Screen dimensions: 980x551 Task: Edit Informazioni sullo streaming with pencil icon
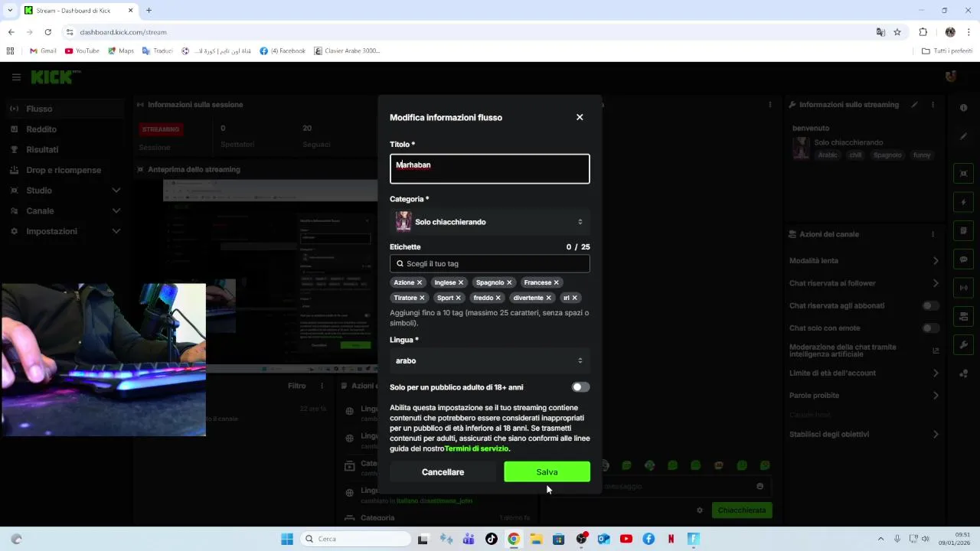click(915, 105)
